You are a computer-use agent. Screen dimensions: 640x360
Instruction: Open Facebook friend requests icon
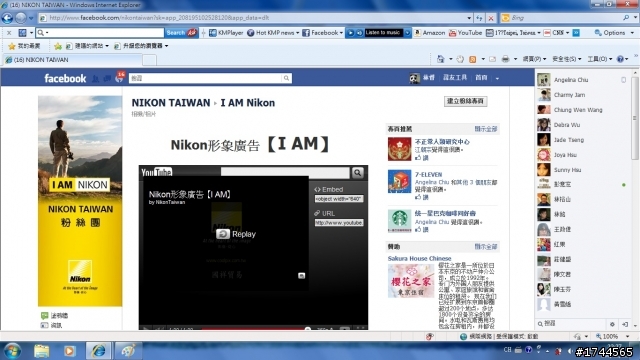coord(96,78)
